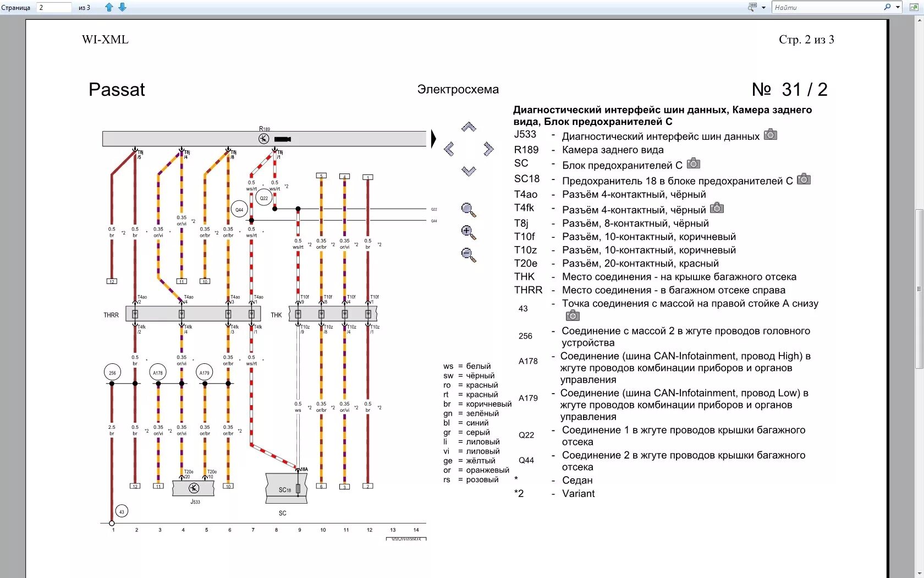Click the 'Электросхема' title text

(458, 90)
